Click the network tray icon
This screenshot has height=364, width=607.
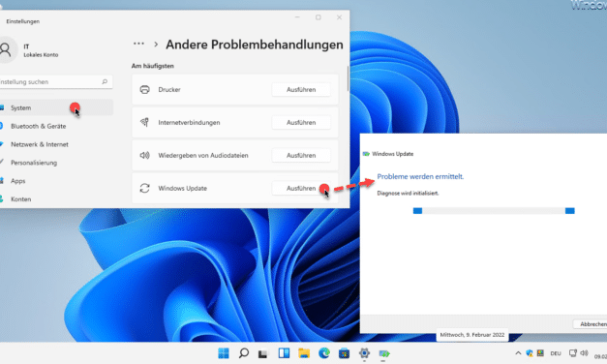(573, 353)
